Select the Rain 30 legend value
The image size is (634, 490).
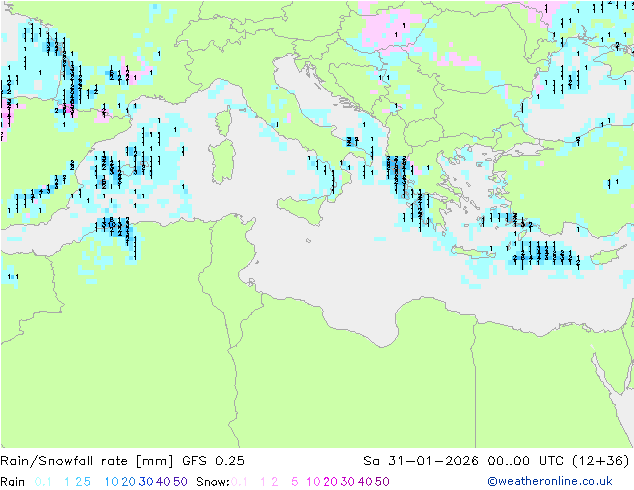coord(146,482)
